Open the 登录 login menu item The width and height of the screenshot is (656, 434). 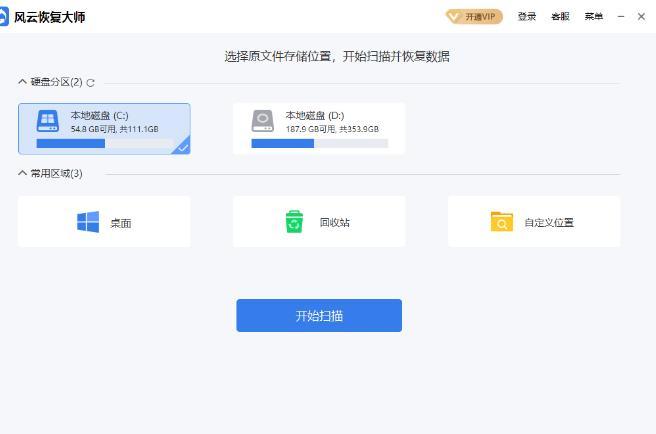[x=527, y=16]
